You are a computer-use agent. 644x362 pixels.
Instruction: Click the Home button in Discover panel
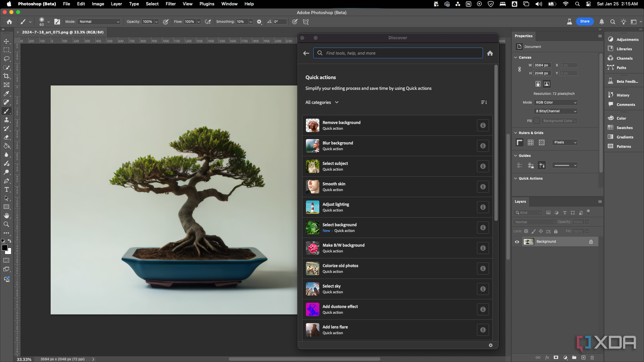(x=490, y=53)
